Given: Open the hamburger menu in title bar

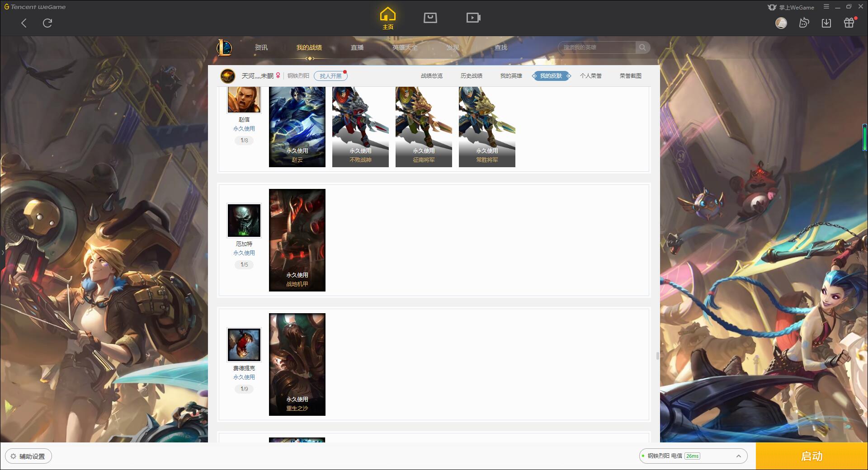Looking at the screenshot, I should point(826,7).
